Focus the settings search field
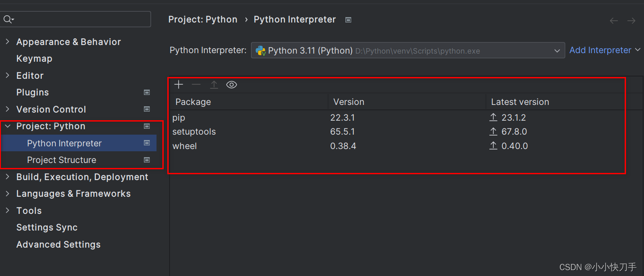The height and width of the screenshot is (276, 644). 81,19
